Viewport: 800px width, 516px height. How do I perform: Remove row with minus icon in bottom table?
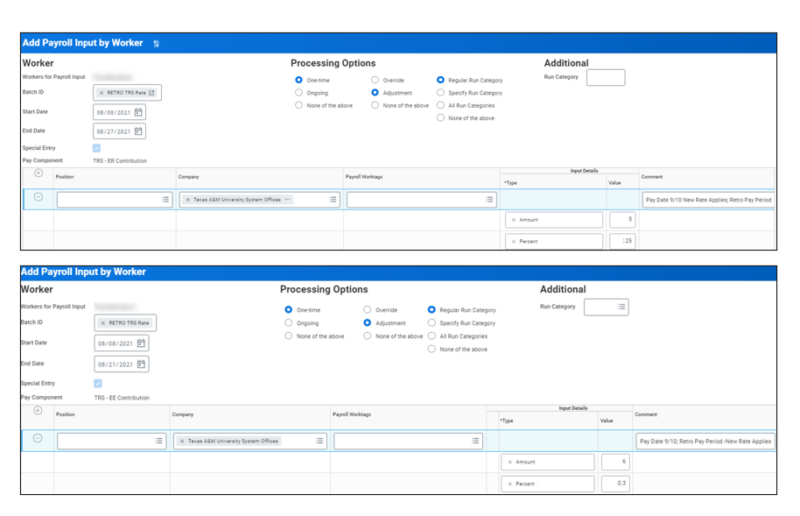click(x=38, y=438)
